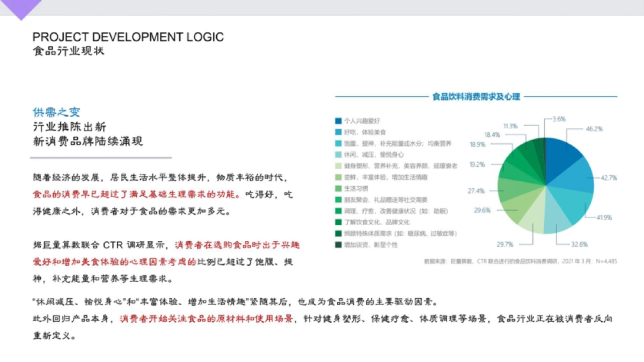Click the red 供需之变 heading
The width and height of the screenshot is (644, 362).
(x=56, y=112)
